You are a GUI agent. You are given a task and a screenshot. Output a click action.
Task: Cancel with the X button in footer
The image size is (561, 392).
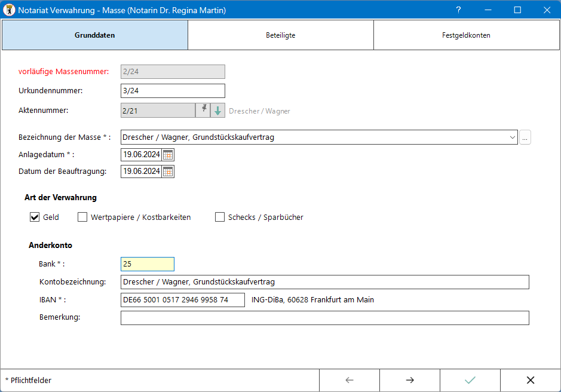(x=530, y=380)
